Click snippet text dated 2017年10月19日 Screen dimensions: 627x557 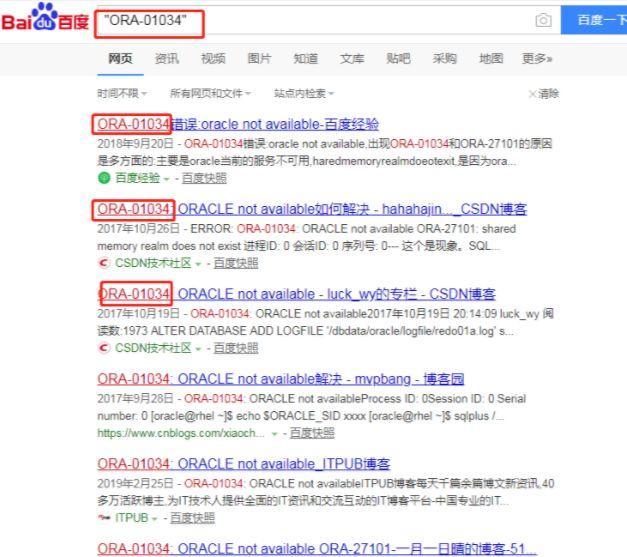tap(325, 322)
